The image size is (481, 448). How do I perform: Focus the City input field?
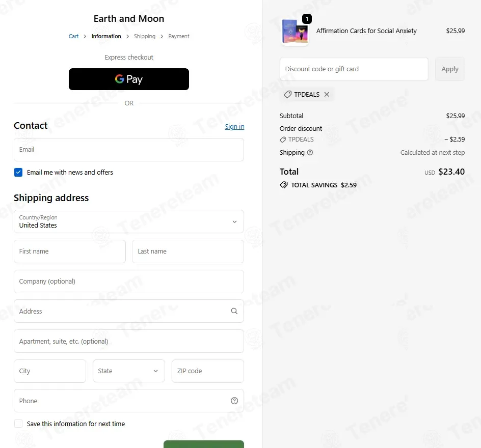[50, 371]
